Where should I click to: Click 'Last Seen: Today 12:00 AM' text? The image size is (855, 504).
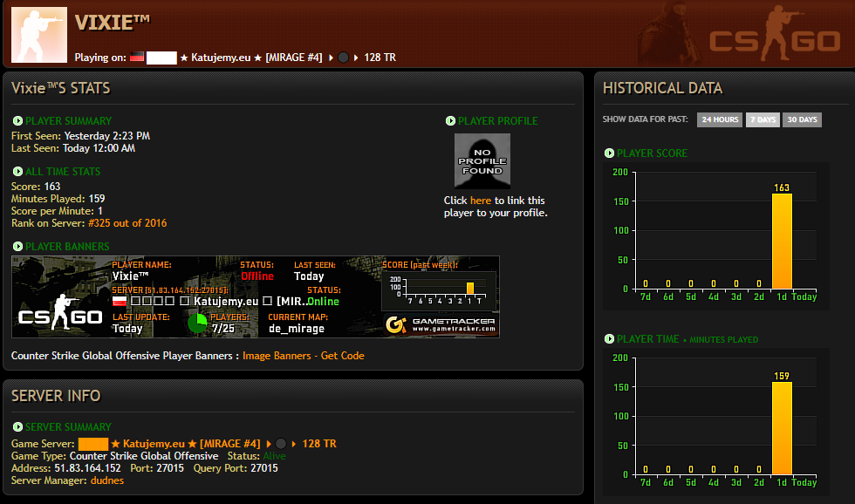[x=73, y=148]
